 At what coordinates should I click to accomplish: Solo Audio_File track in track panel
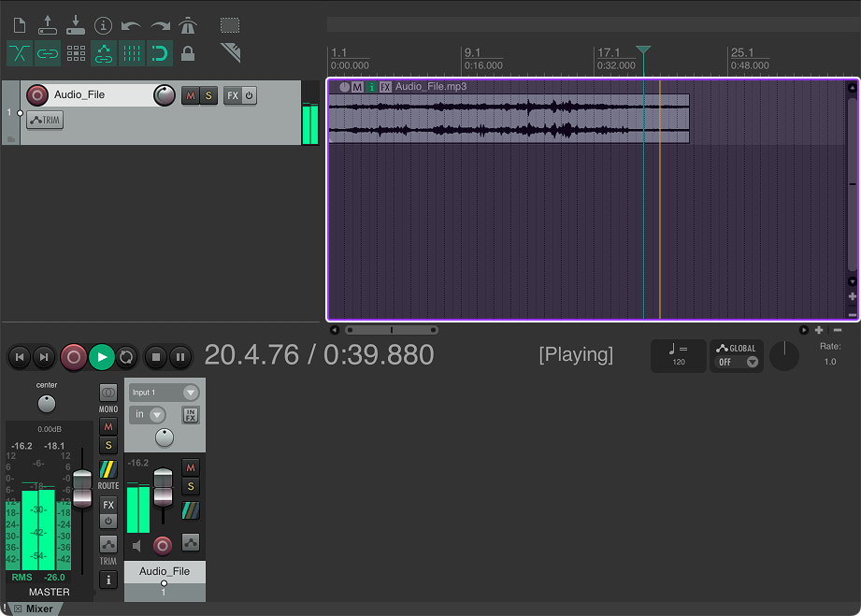click(x=208, y=95)
